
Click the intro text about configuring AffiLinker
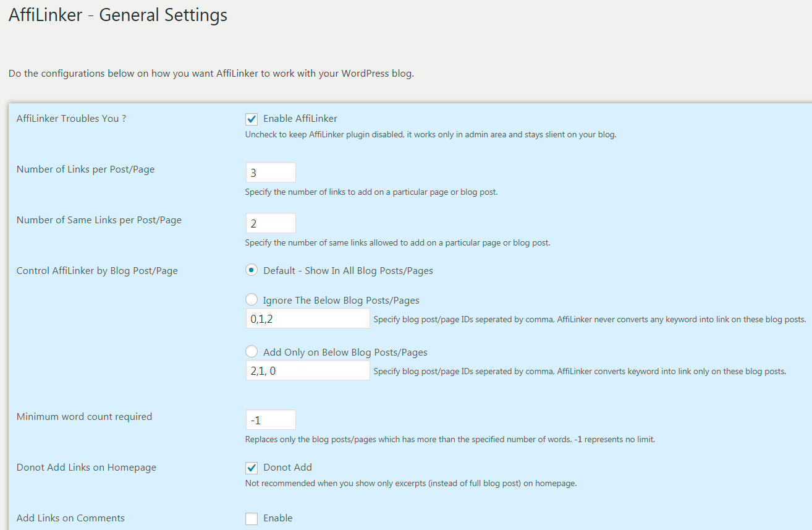point(211,74)
